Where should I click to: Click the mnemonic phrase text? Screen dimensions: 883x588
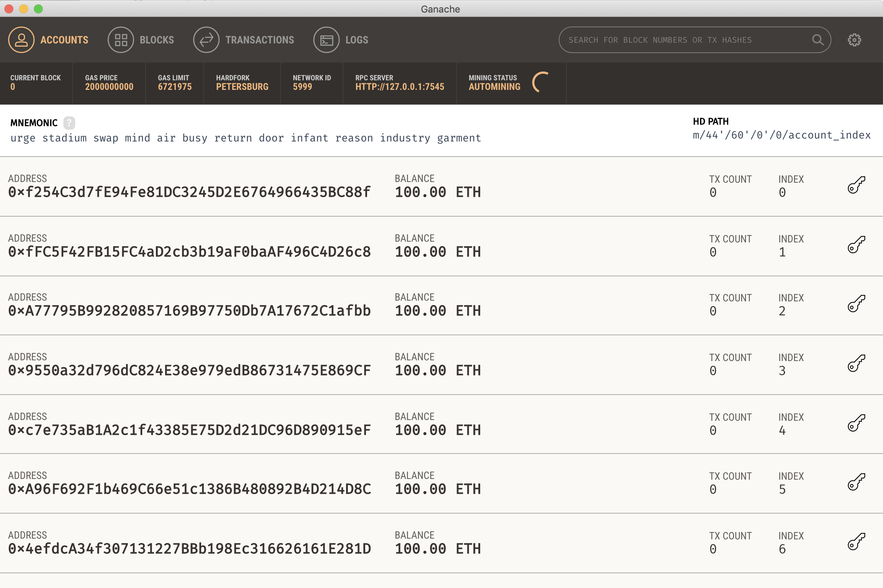point(246,138)
